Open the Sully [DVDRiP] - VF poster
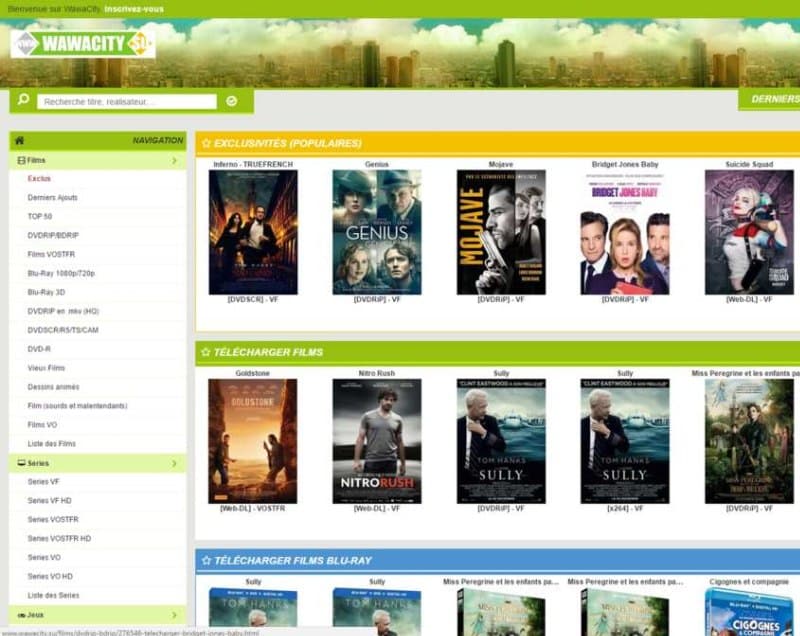 coord(501,441)
